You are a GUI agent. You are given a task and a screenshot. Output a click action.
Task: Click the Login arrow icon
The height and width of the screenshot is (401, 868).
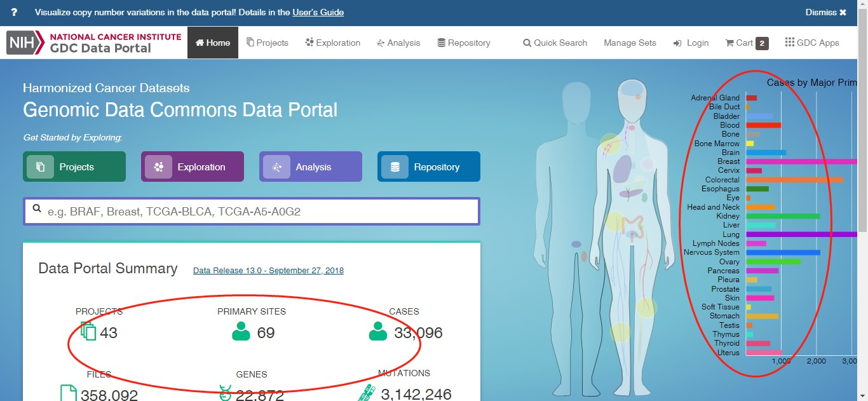(678, 43)
